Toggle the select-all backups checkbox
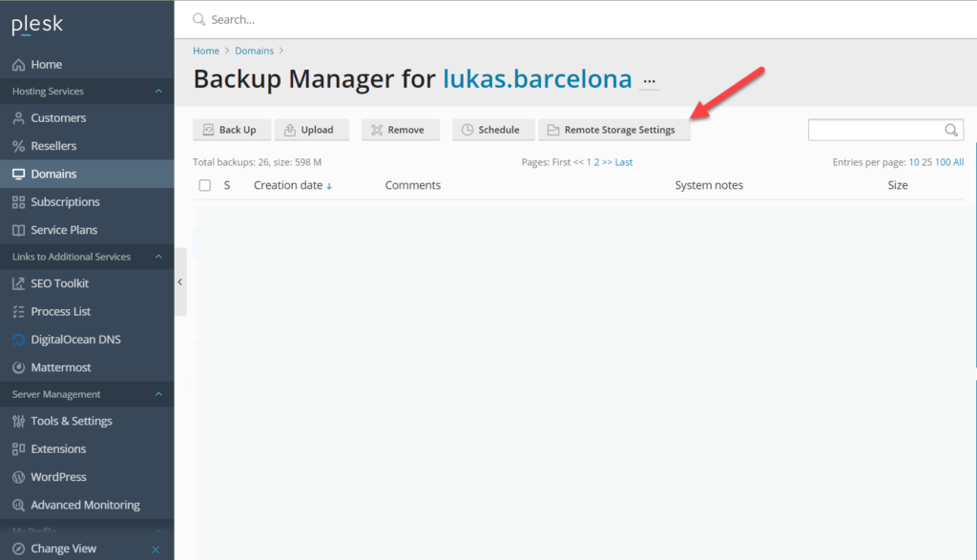The width and height of the screenshot is (977, 560). click(204, 185)
